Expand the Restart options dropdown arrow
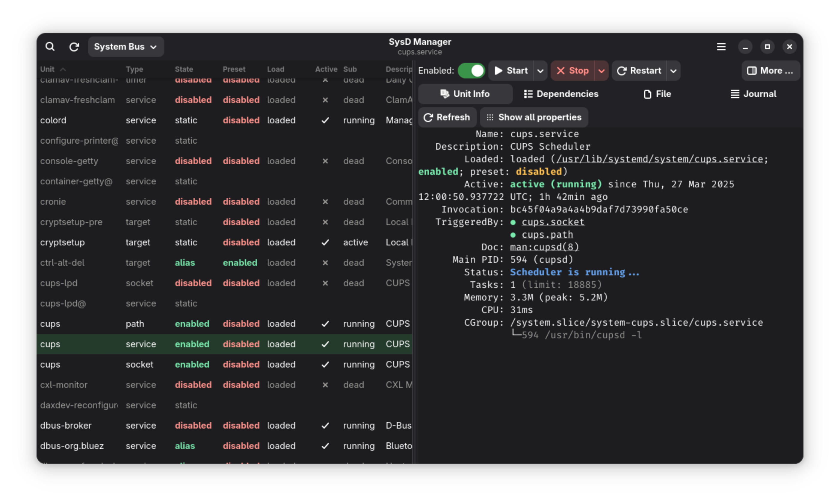The width and height of the screenshot is (840, 504). [x=673, y=71]
